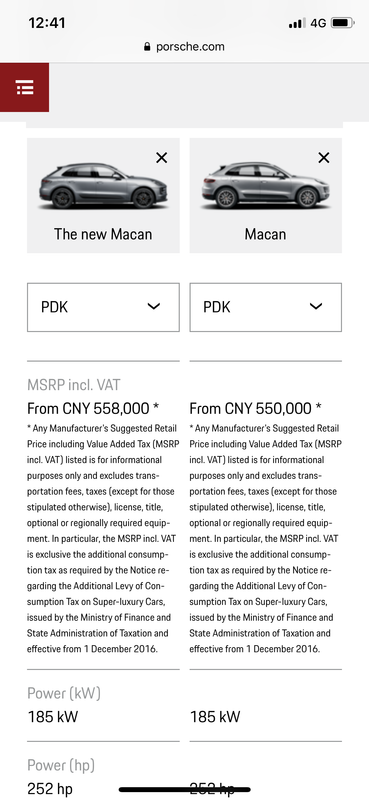The height and width of the screenshot is (800, 369).
Task: Select The new Macan car image
Action: 104,186
